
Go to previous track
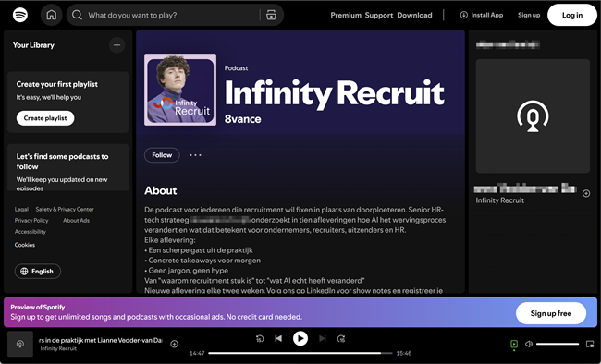pyautogui.click(x=278, y=338)
